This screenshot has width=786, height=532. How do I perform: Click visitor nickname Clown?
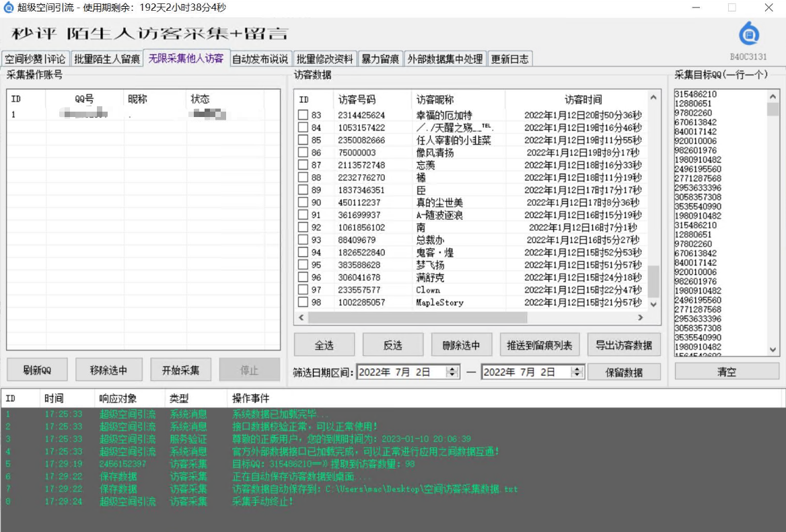427,290
